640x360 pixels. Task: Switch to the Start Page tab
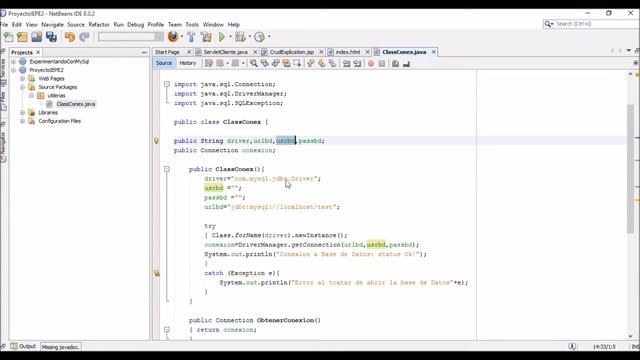167,52
